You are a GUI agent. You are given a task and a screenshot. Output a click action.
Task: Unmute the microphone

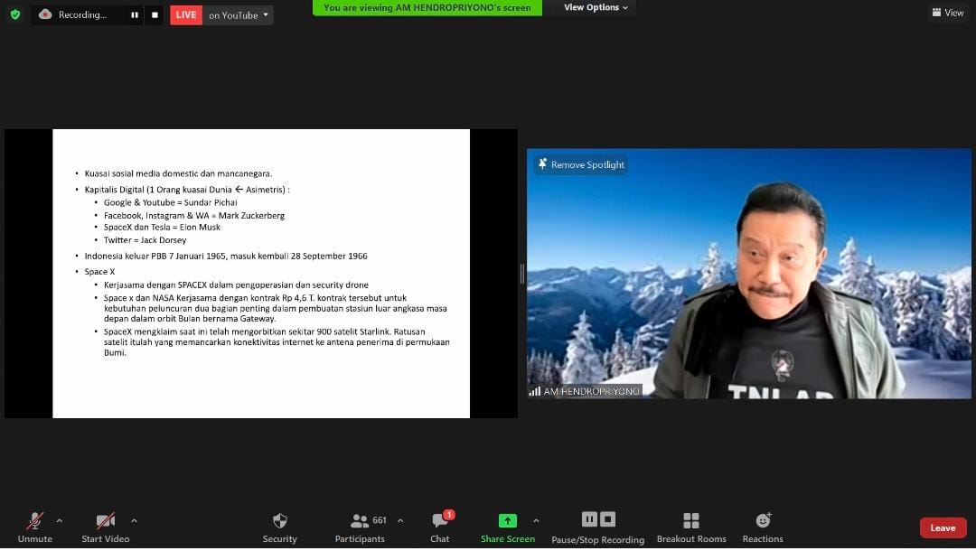coord(34,527)
